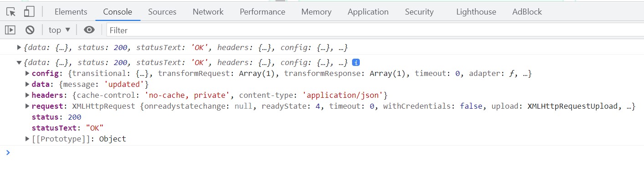Expand the first collapsed response object
The height and width of the screenshot is (171, 644).
click(x=19, y=47)
